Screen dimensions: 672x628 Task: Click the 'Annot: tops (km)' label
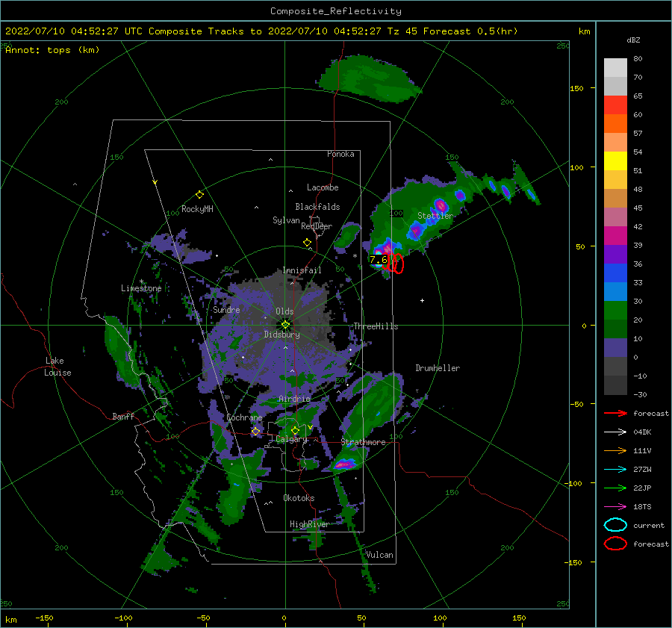52,50
